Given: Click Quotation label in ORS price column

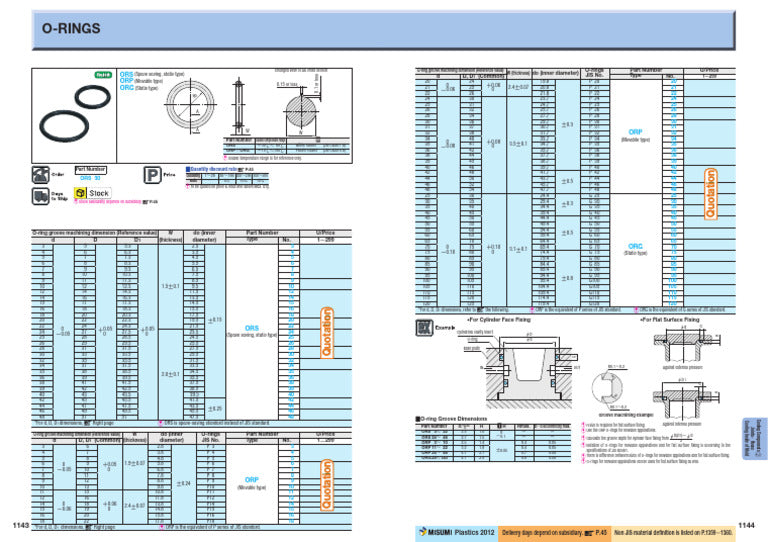Looking at the screenshot, I should [326, 332].
